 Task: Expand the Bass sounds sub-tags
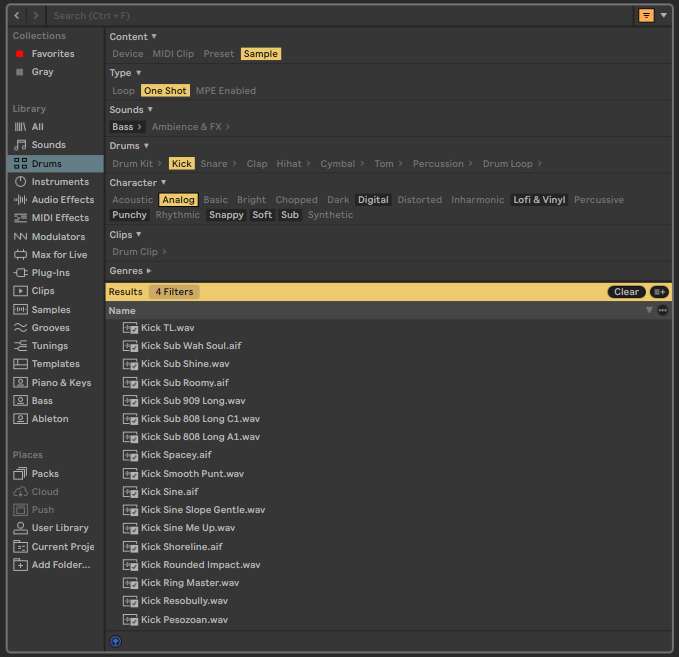coord(139,127)
